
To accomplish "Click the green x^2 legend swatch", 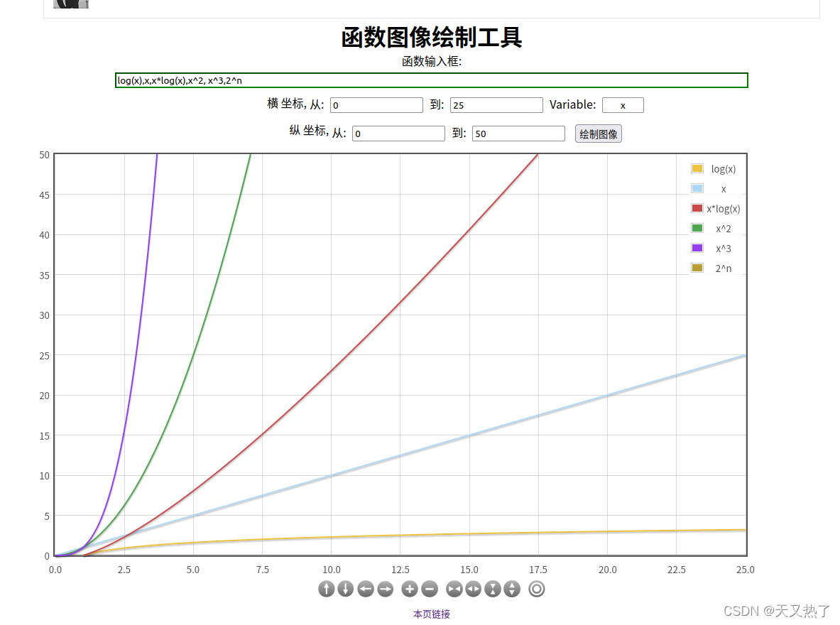I will tap(697, 228).
